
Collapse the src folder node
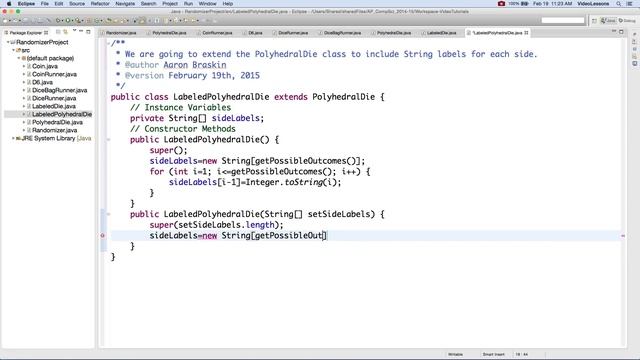click(13, 50)
